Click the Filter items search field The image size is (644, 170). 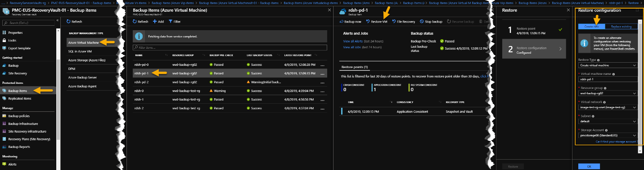coord(230,47)
